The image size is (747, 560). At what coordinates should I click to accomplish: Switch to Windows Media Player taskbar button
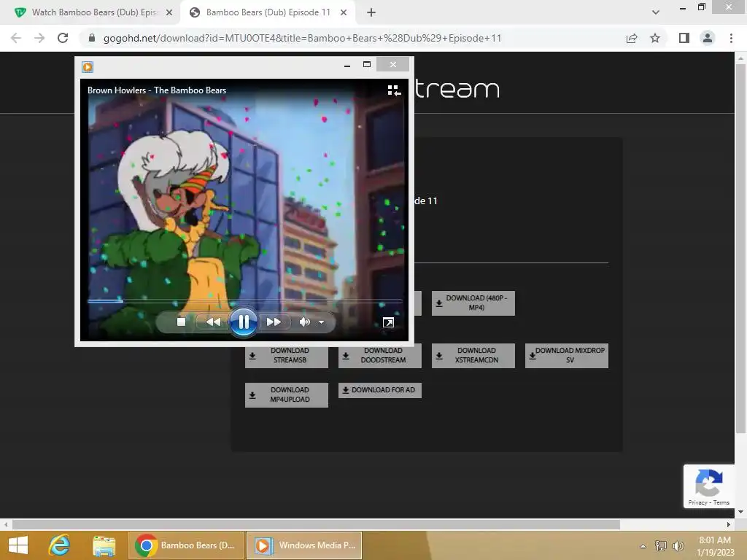tap(304, 545)
